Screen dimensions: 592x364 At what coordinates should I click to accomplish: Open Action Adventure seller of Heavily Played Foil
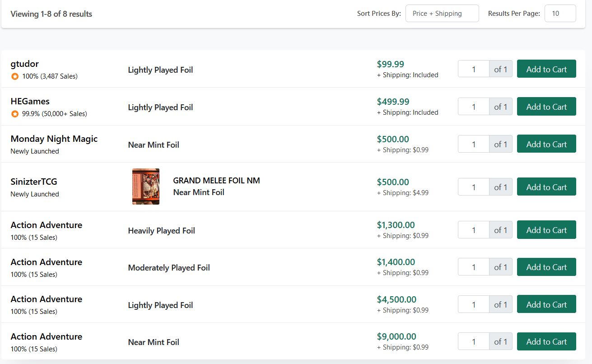pyautogui.click(x=47, y=225)
